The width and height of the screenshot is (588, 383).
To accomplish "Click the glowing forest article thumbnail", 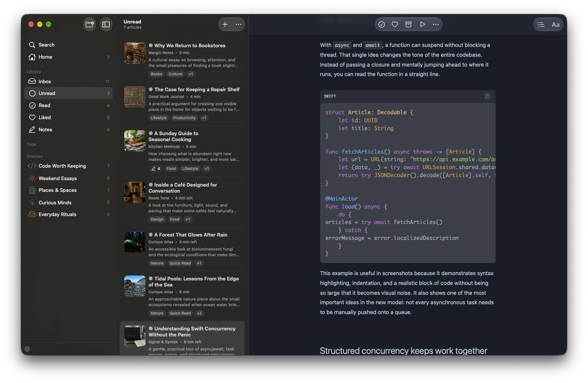I will click(135, 242).
